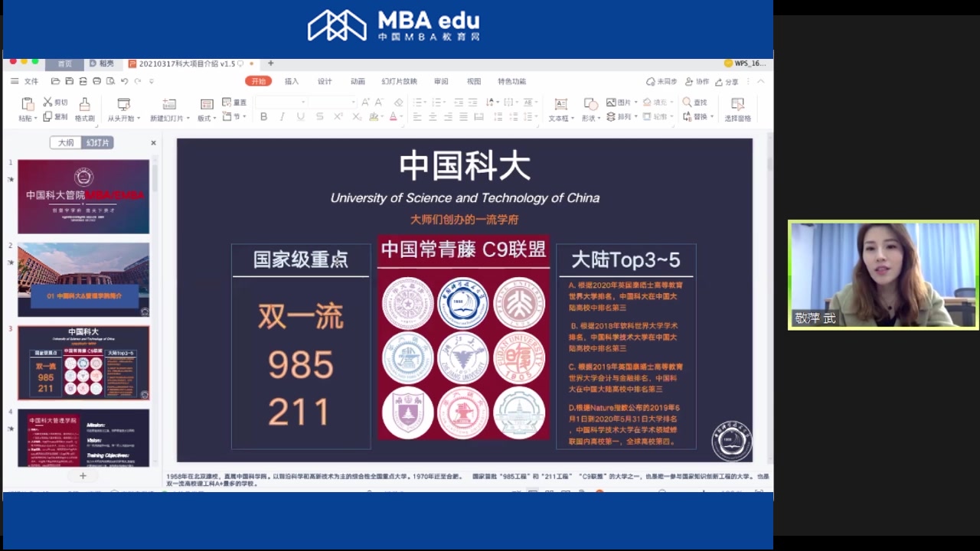Screen dimensions: 980x551
Task: Select slide 1 thumbnail
Action: [83, 196]
